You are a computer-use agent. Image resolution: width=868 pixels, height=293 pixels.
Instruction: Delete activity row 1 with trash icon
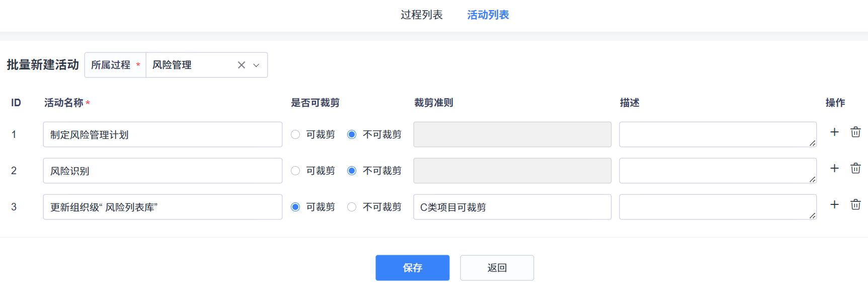(855, 132)
